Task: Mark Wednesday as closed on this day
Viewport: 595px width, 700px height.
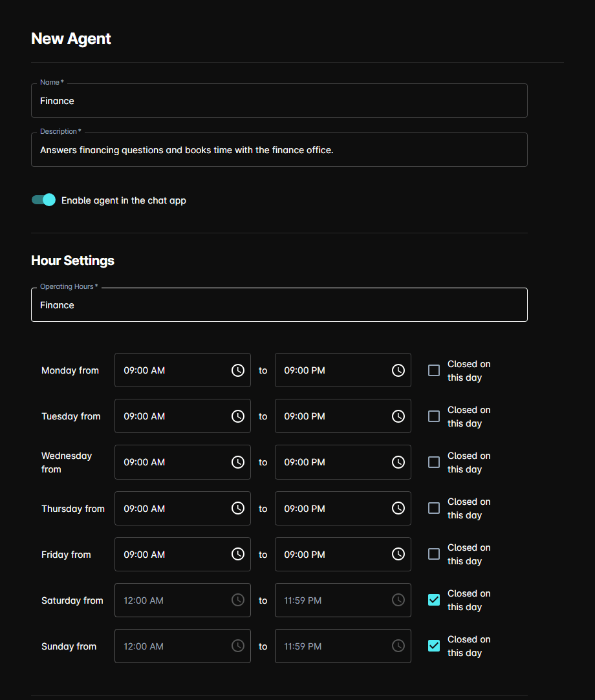Action: tap(434, 463)
